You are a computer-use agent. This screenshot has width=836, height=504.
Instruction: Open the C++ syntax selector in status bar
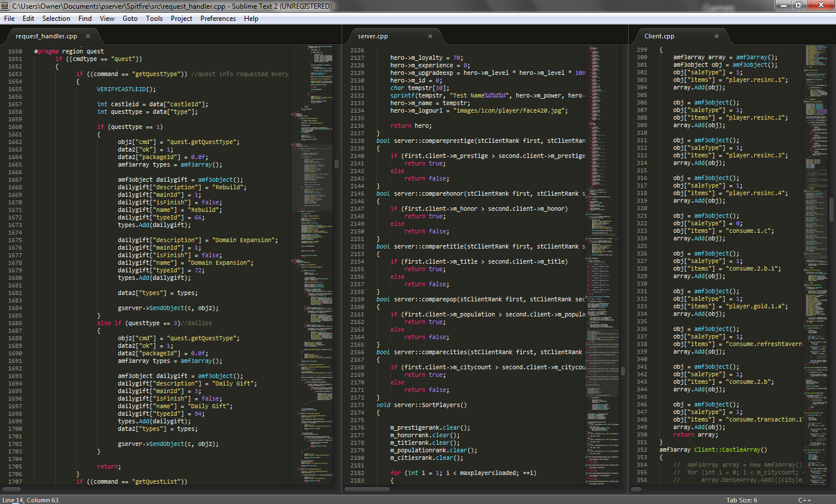tap(805, 499)
